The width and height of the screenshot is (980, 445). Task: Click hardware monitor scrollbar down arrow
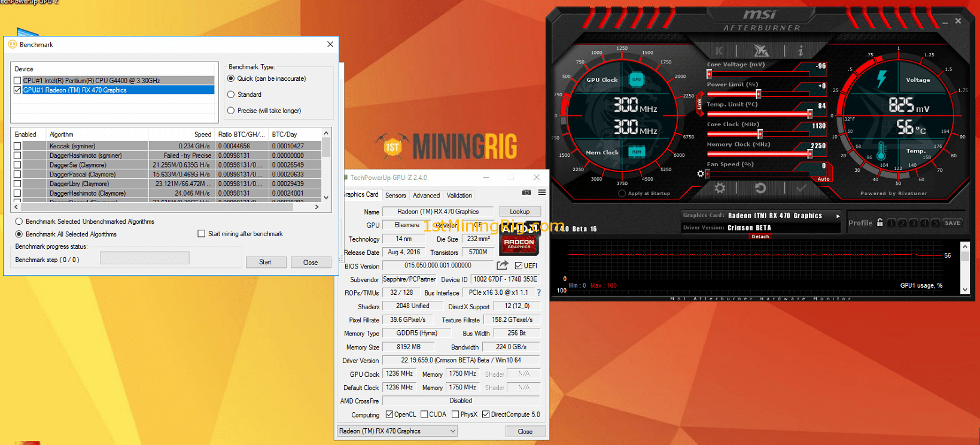pyautogui.click(x=964, y=289)
